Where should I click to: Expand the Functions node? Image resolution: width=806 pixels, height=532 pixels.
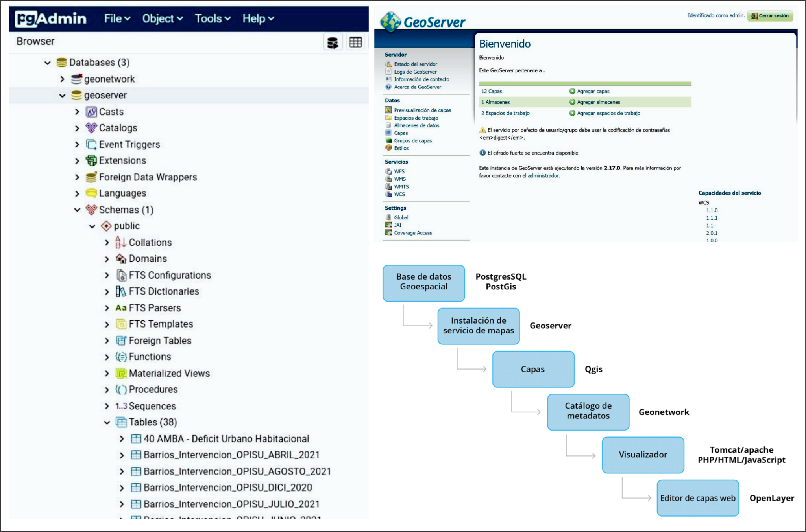pos(107,357)
